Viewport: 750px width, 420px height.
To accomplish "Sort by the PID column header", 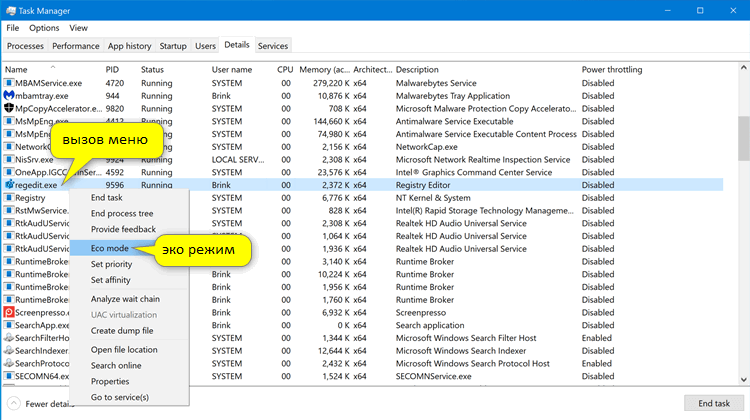I will point(112,69).
